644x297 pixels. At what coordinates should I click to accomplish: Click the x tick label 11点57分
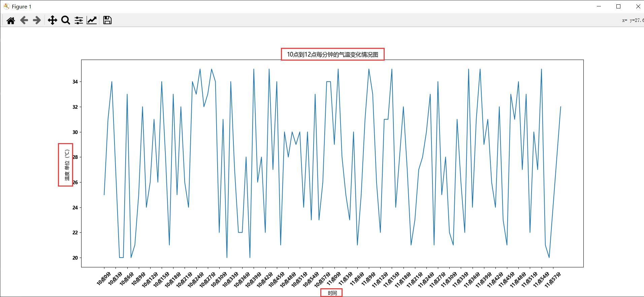[x=552, y=279]
